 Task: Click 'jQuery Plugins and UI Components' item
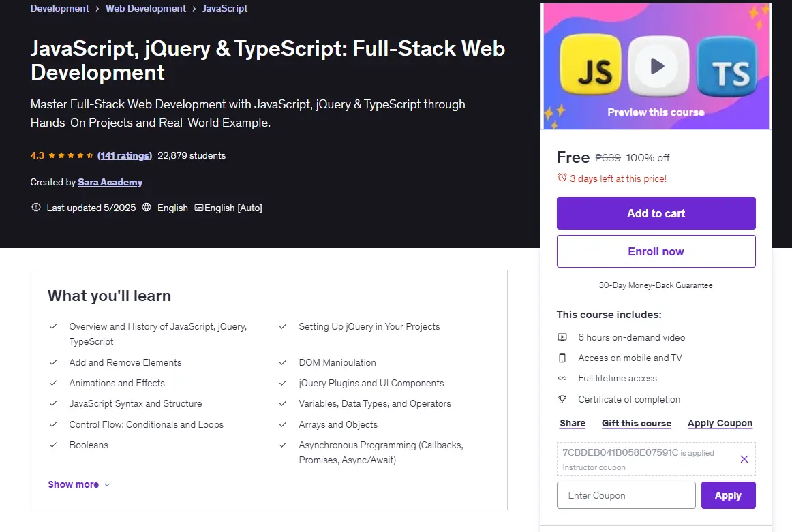click(371, 383)
